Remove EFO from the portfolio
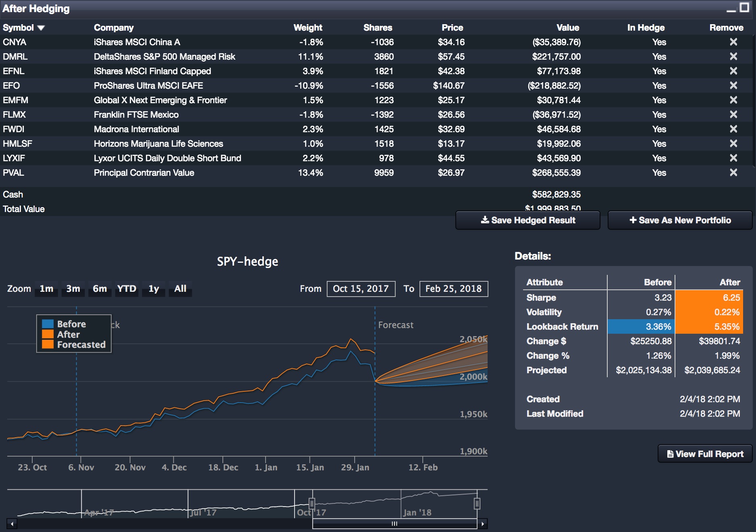 pos(734,85)
